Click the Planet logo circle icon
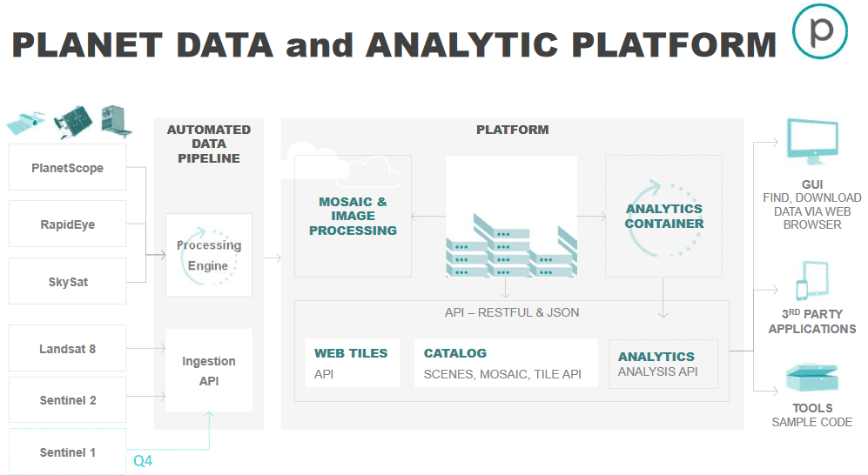 click(x=820, y=31)
